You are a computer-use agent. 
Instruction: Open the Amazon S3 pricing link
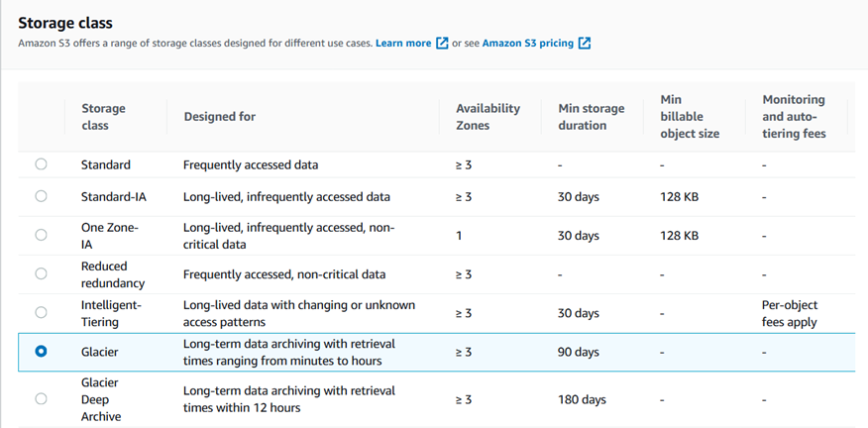pyautogui.click(x=527, y=44)
